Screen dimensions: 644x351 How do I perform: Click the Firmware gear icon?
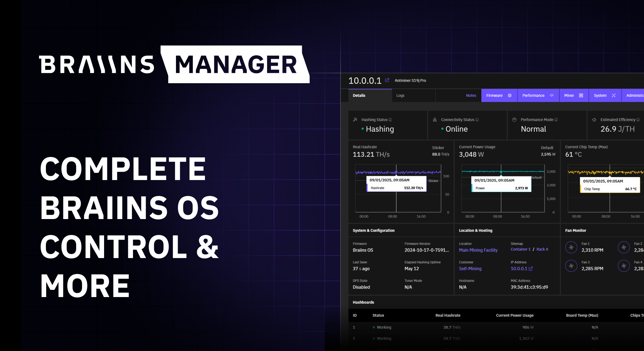click(x=510, y=96)
